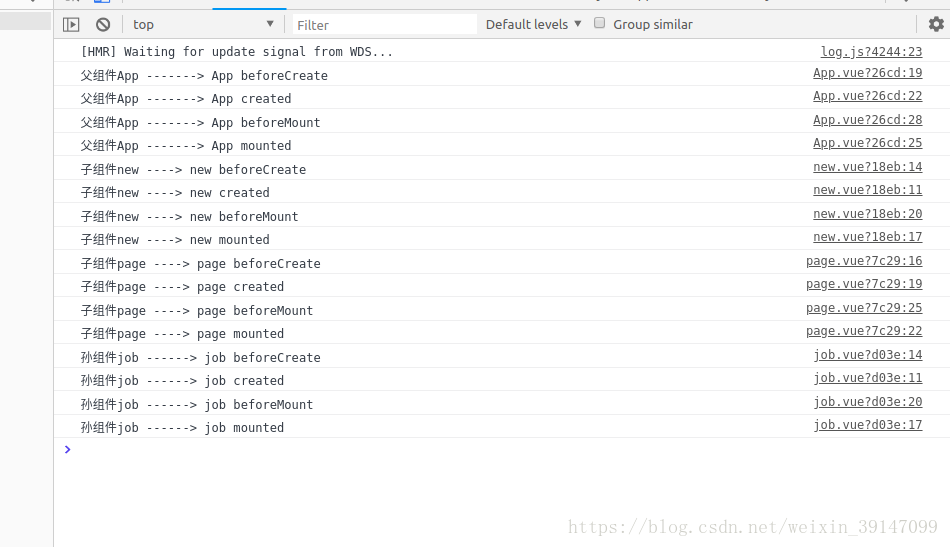Select log text 'App beforeCreate'
The image size is (950, 547).
[x=270, y=76]
